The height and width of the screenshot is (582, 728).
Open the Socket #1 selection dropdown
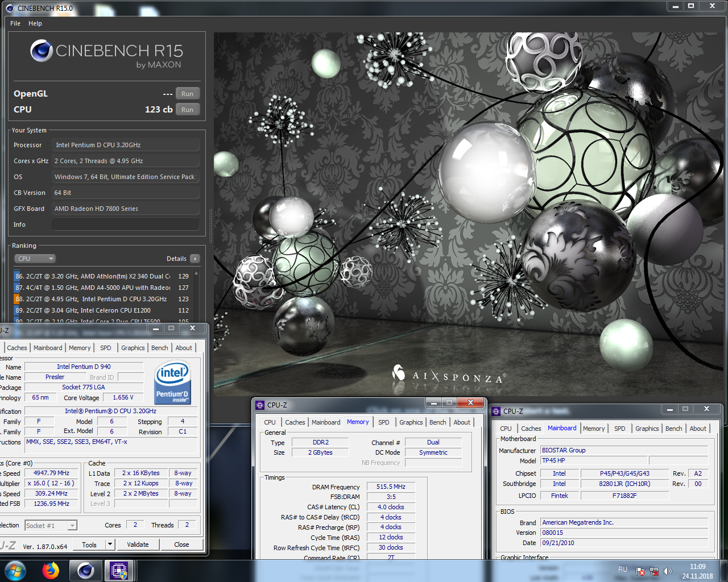pos(51,526)
